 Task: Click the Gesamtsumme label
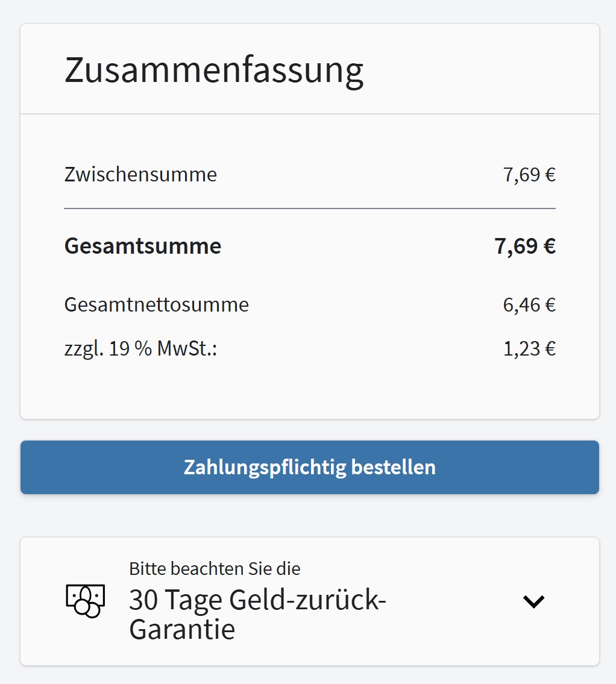click(142, 246)
